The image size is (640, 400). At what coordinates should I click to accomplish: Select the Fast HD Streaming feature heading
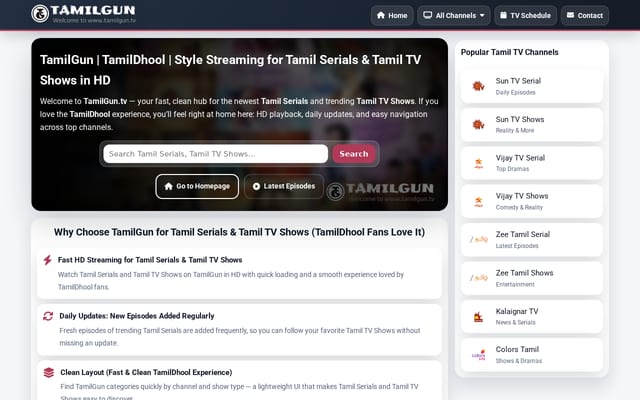click(150, 260)
